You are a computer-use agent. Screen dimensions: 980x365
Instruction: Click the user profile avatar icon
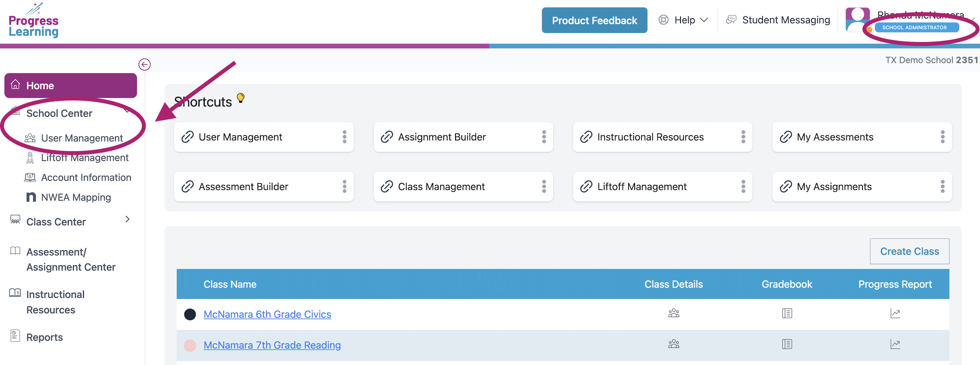pos(857,20)
